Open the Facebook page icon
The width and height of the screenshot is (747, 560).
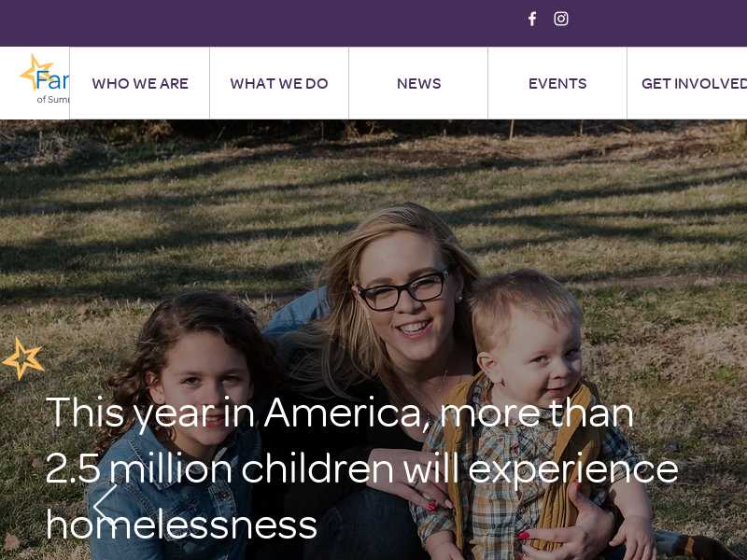click(x=532, y=19)
